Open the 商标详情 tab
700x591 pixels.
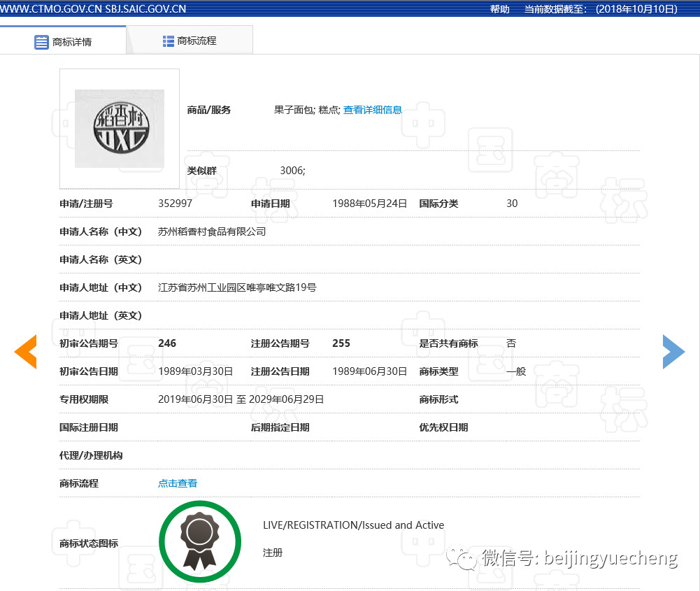63,41
